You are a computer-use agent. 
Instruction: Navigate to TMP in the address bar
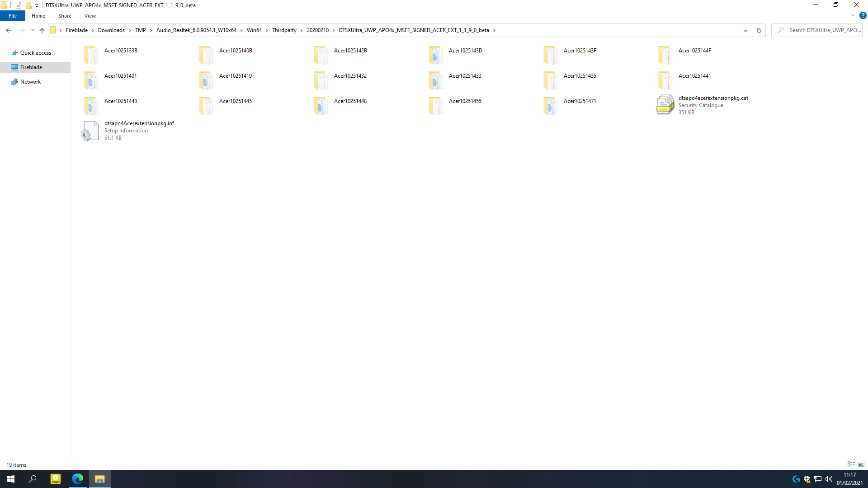141,30
